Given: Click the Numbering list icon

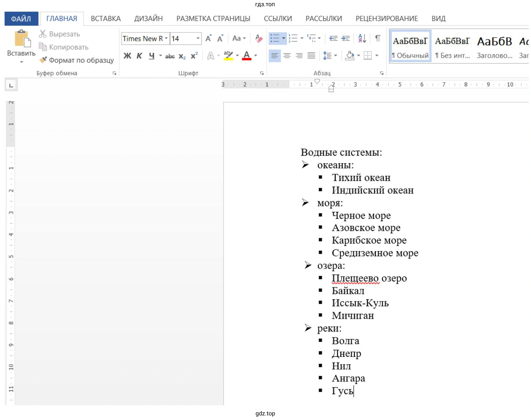Looking at the screenshot, I should (x=293, y=38).
